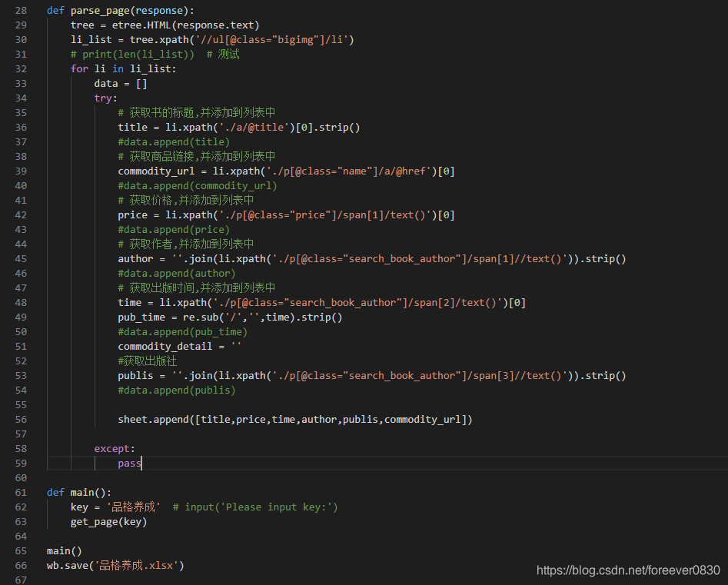
Task: Click '# 获取出版时间,并添加到列表中' comment
Action: (196, 288)
